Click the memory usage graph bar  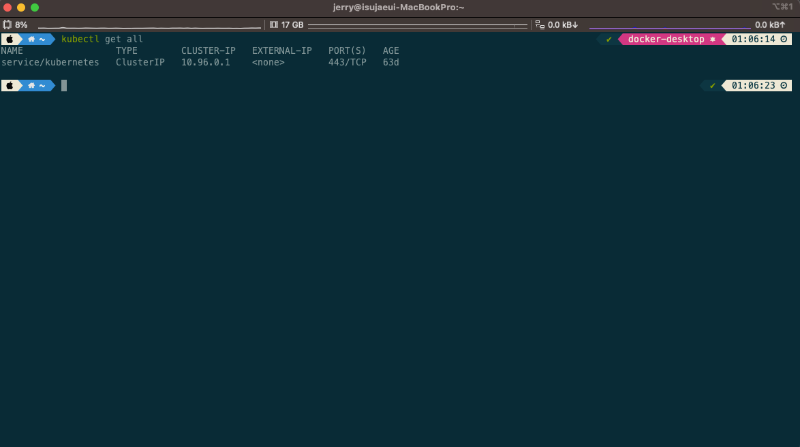click(417, 25)
